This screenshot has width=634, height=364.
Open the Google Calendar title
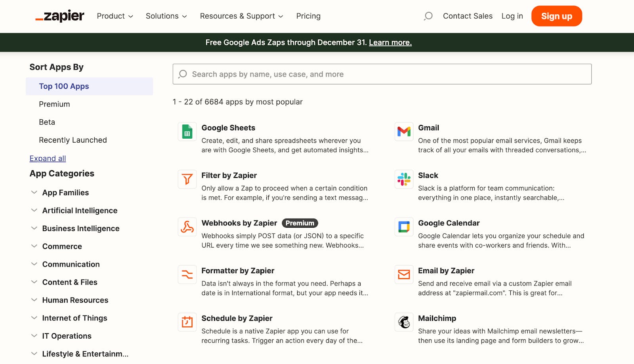click(x=449, y=223)
